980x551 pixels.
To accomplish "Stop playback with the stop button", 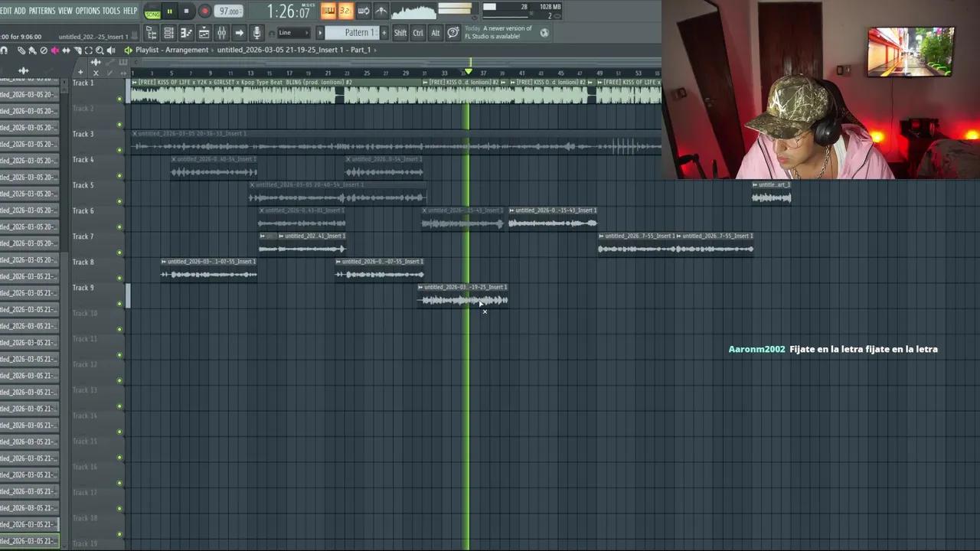I will (186, 11).
